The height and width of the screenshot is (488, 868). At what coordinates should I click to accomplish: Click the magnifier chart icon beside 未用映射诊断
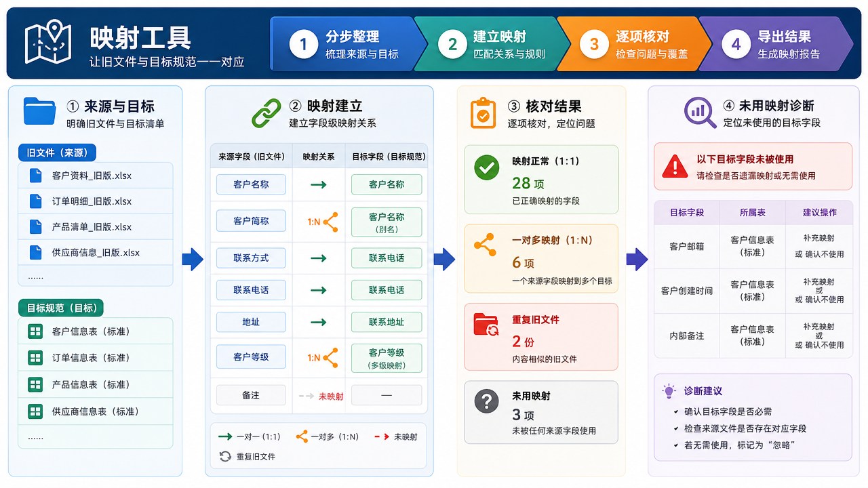click(700, 113)
